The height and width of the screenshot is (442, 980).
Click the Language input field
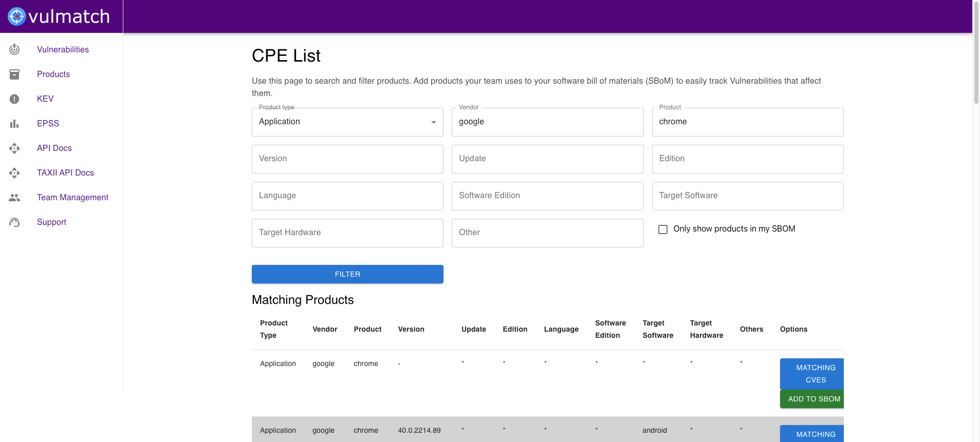click(347, 196)
